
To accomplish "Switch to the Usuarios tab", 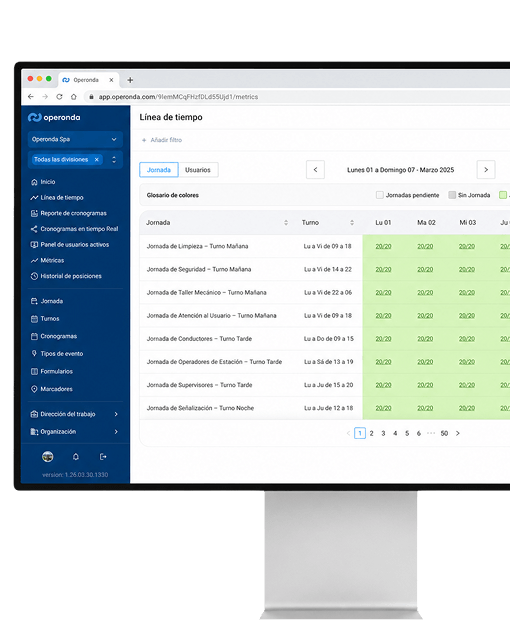I will (x=198, y=170).
